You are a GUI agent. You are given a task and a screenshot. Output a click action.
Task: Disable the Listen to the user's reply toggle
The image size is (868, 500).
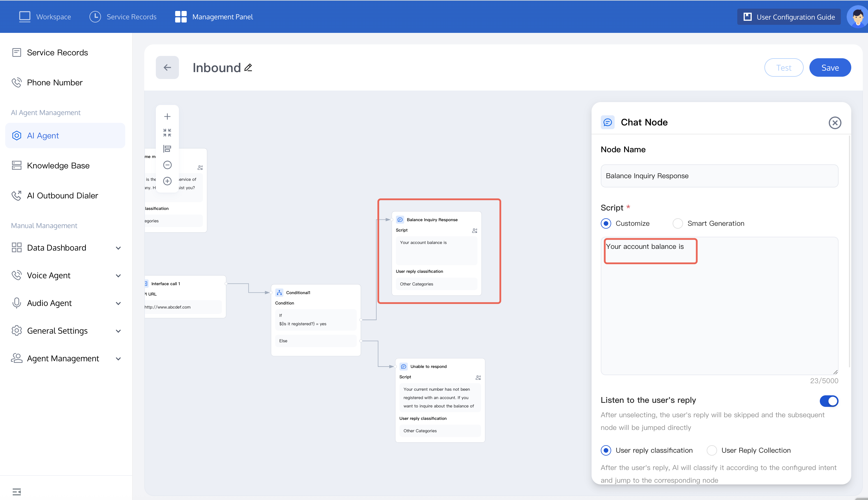click(829, 401)
